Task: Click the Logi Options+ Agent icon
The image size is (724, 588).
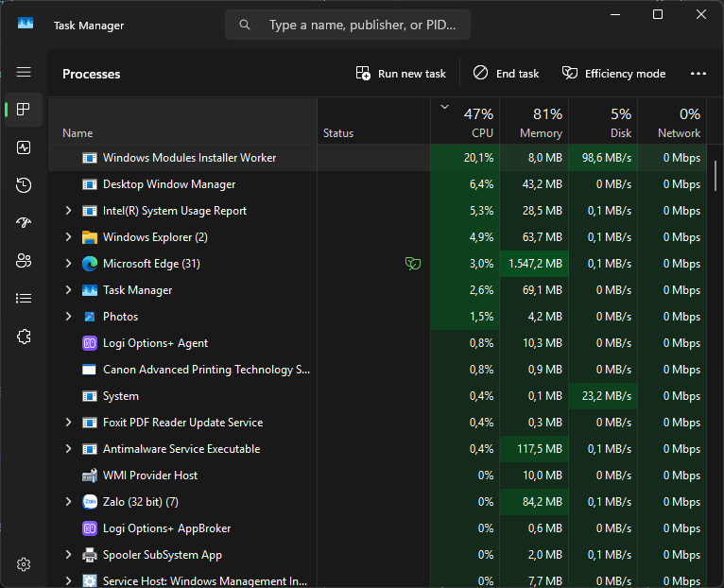Action: pos(90,343)
